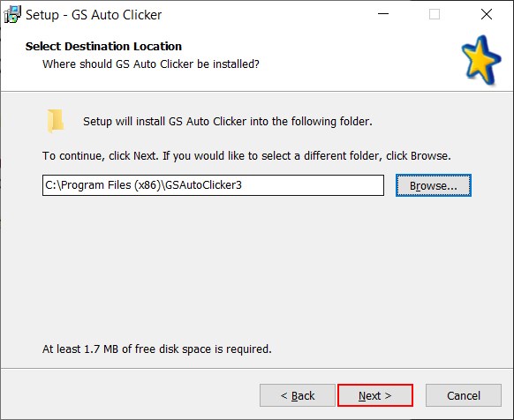The height and width of the screenshot is (420, 514).
Task: Click blank space after path in destination field
Action: point(312,185)
